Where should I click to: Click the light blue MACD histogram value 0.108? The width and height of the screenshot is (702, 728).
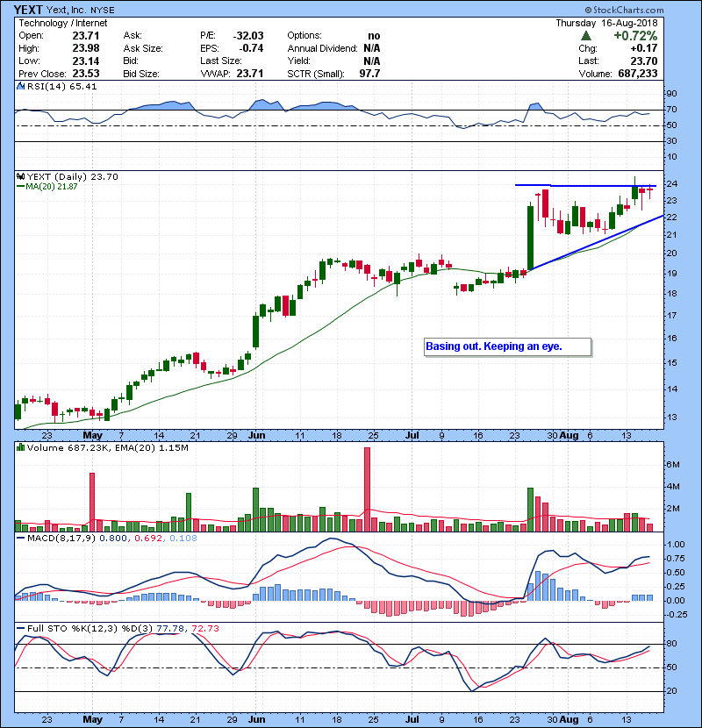[183, 539]
